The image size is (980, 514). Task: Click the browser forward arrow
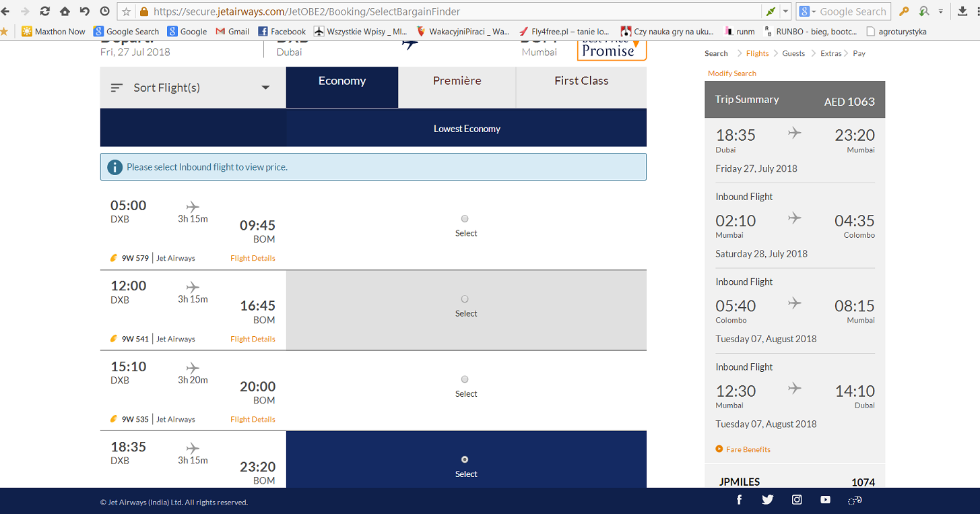[25, 11]
